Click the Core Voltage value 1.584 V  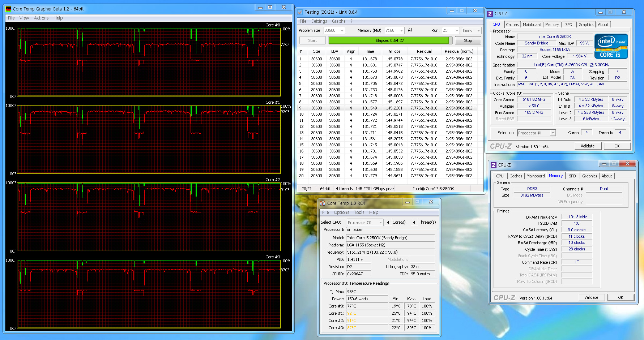(x=579, y=56)
